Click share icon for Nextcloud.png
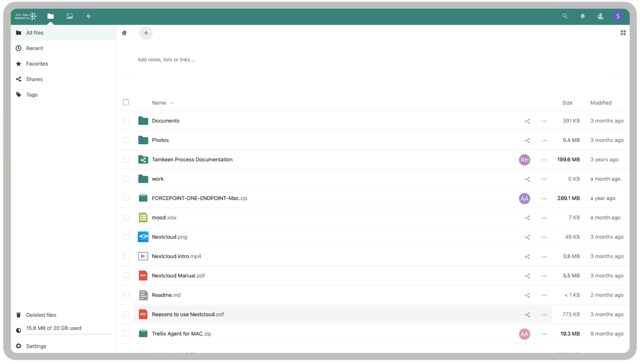The image size is (640, 364). [527, 237]
